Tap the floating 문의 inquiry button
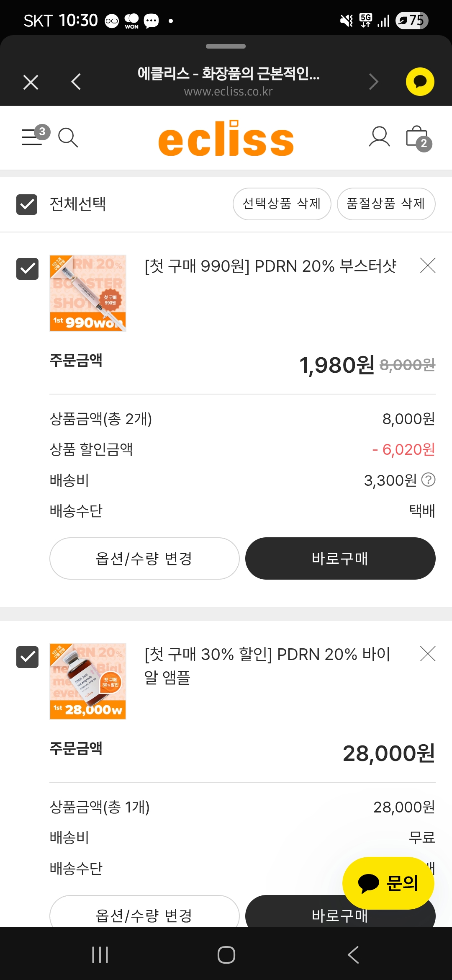Screen dimensions: 452x980 [x=388, y=883]
